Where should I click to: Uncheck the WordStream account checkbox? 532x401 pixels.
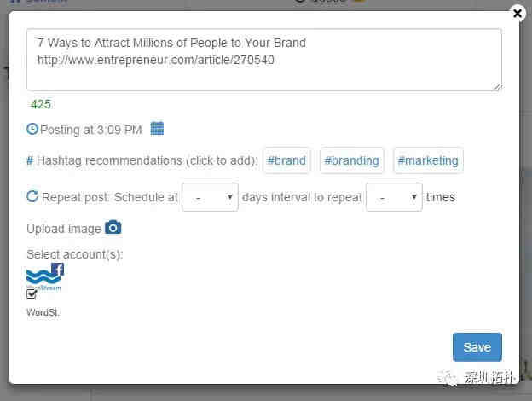coord(32,294)
